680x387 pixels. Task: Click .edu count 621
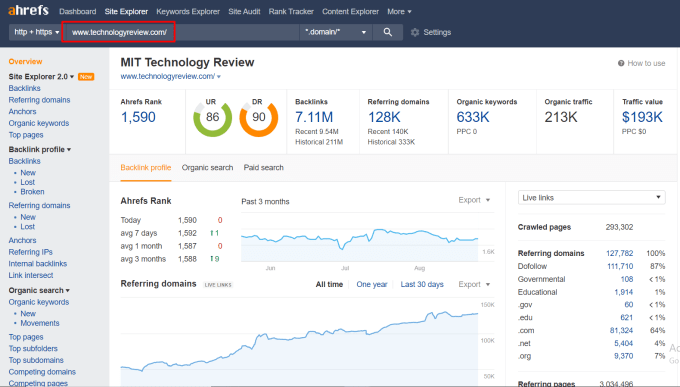[627, 318]
